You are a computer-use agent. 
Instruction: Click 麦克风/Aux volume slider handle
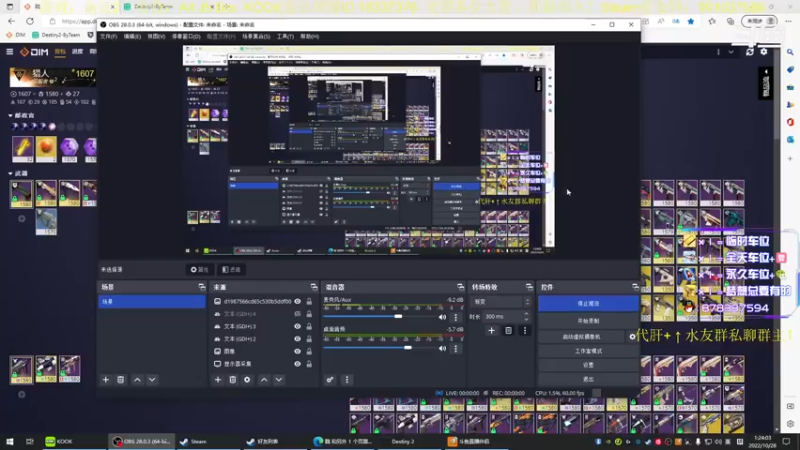coord(398,316)
